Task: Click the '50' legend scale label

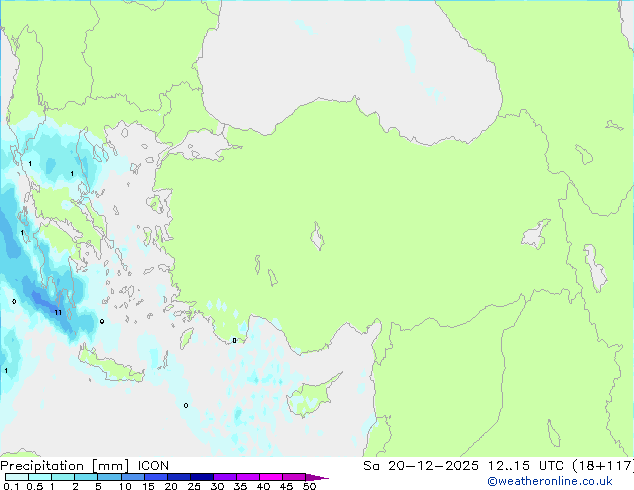Action: click(309, 486)
